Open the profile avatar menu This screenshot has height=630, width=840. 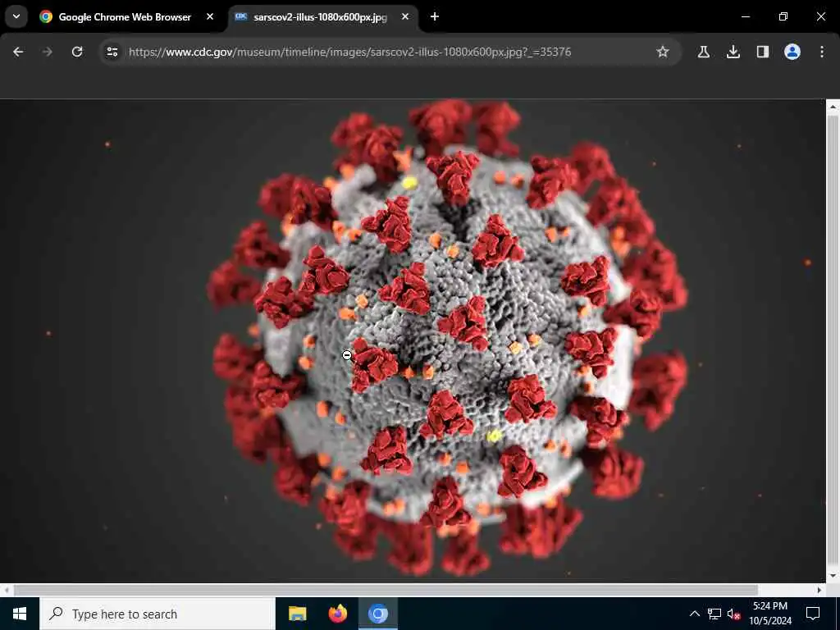point(792,52)
